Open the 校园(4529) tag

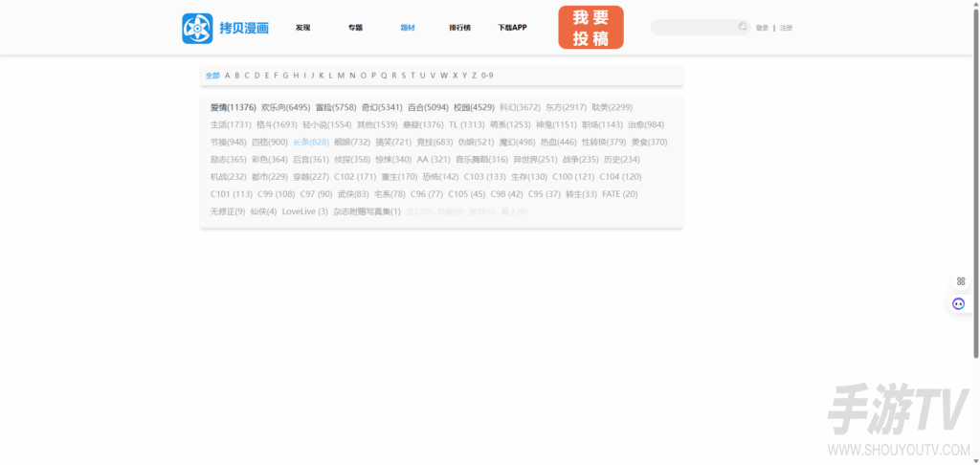pyautogui.click(x=475, y=107)
